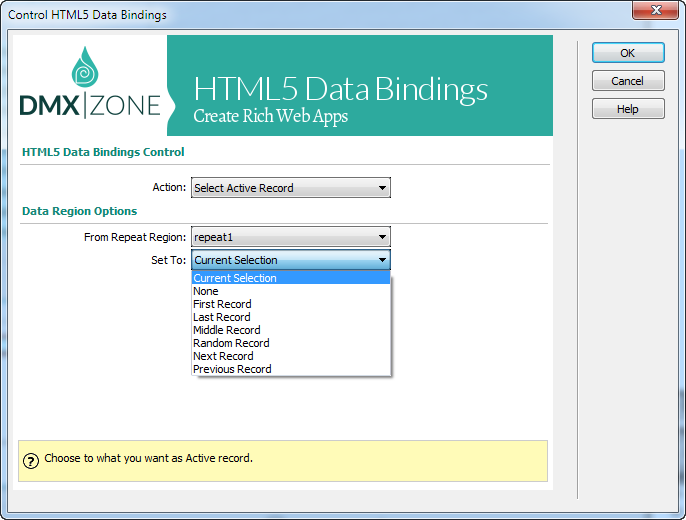Click the HTML5 Data Bindings Control heading
This screenshot has height=520, width=686.
[x=103, y=152]
